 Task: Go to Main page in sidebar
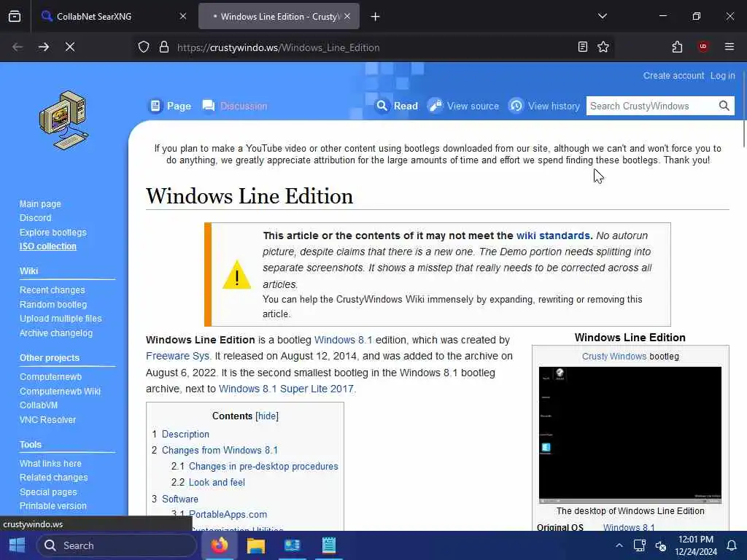[x=40, y=204]
